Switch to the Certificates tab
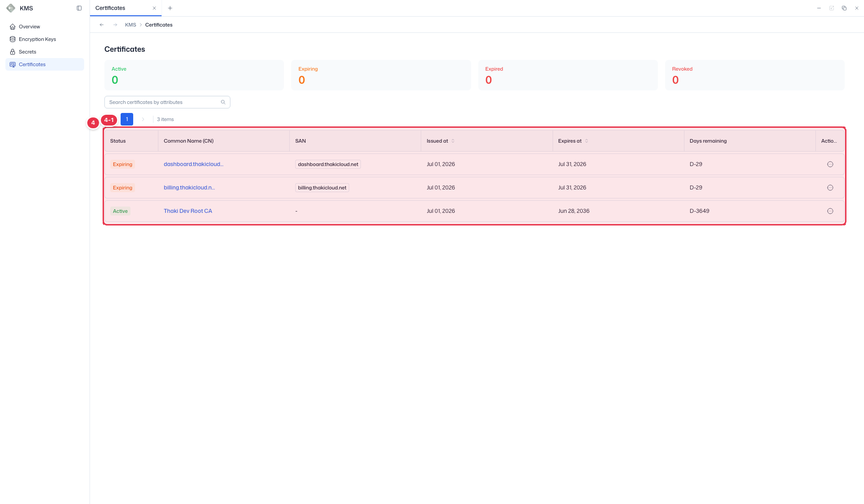The height and width of the screenshot is (504, 864). pos(126,8)
